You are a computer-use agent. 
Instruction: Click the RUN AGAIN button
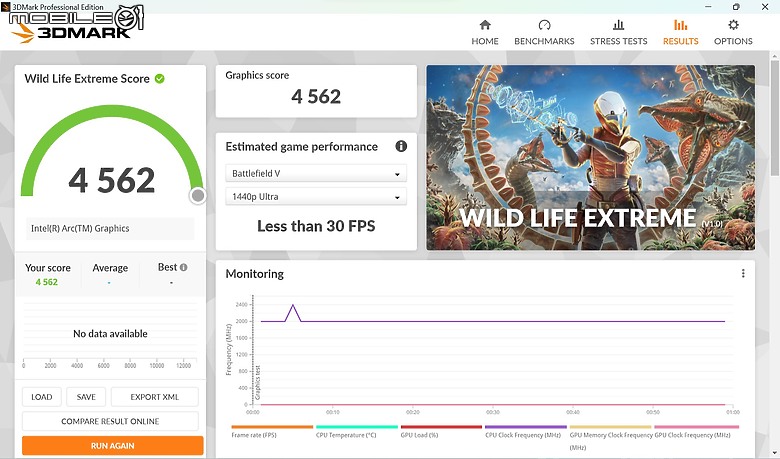[x=112, y=446]
